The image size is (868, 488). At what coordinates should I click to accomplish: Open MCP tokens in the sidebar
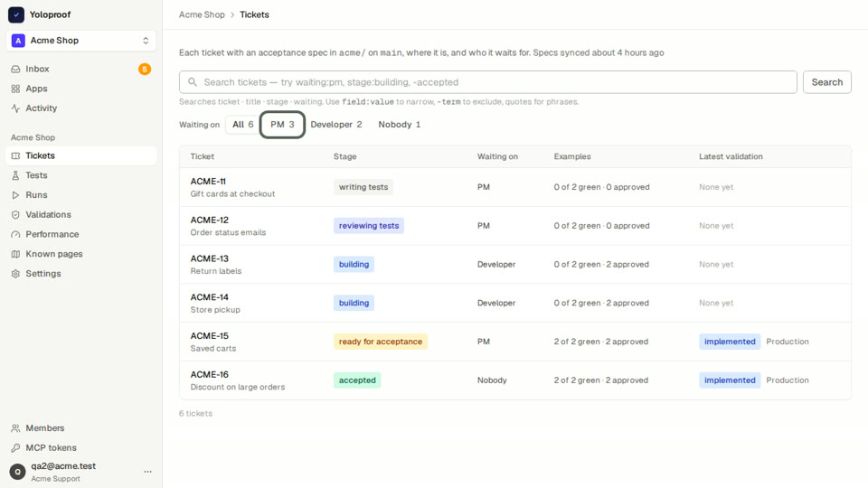point(80,448)
